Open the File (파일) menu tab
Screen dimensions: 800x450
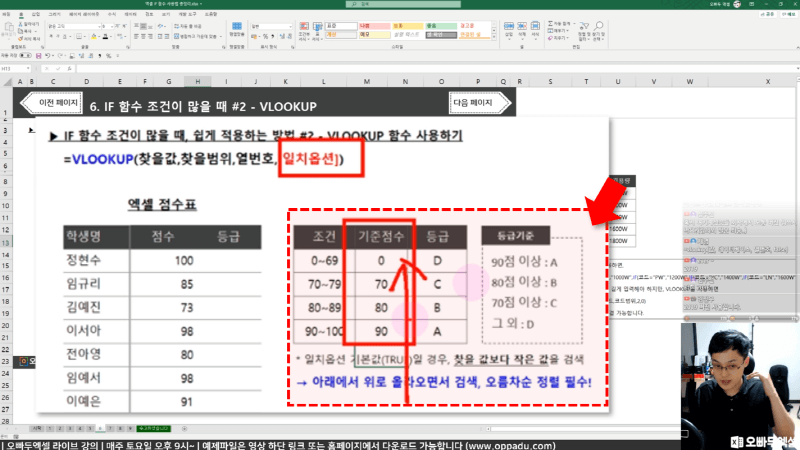[6, 14]
